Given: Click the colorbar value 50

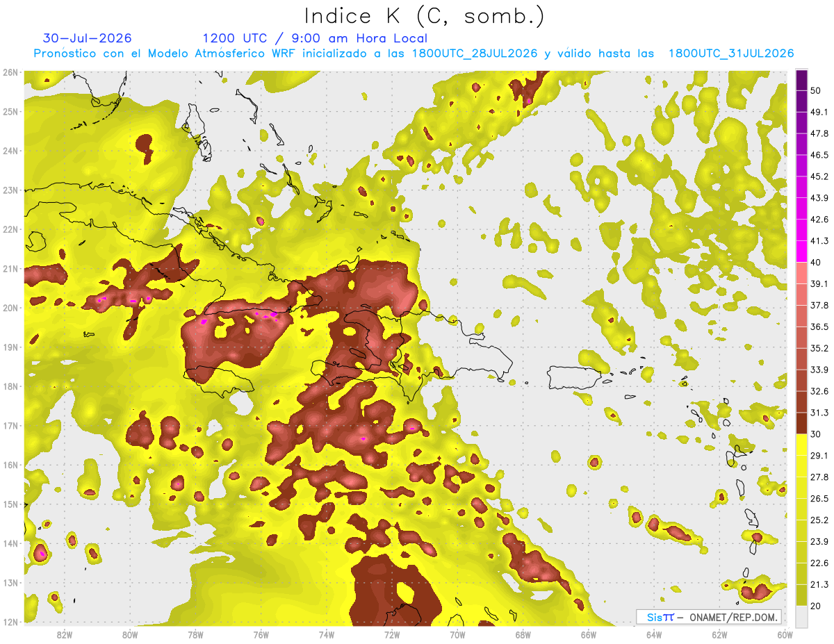Looking at the screenshot, I should point(816,90).
